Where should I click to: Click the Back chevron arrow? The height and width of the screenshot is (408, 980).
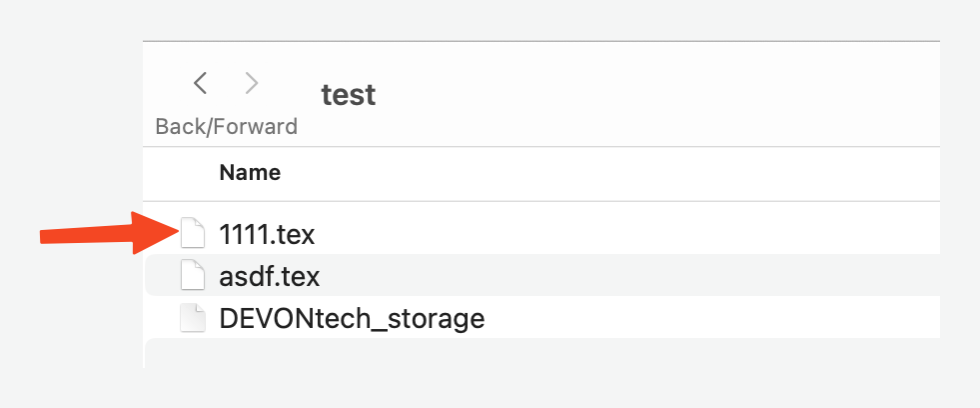coord(200,83)
